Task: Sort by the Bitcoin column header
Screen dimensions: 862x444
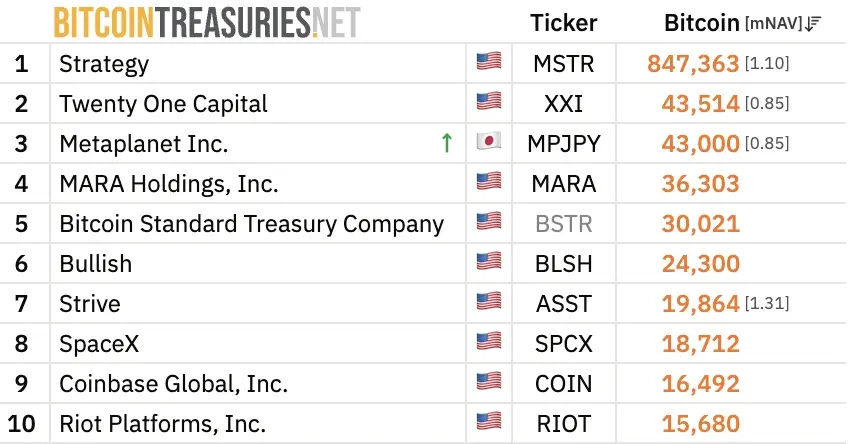Action: (701, 23)
